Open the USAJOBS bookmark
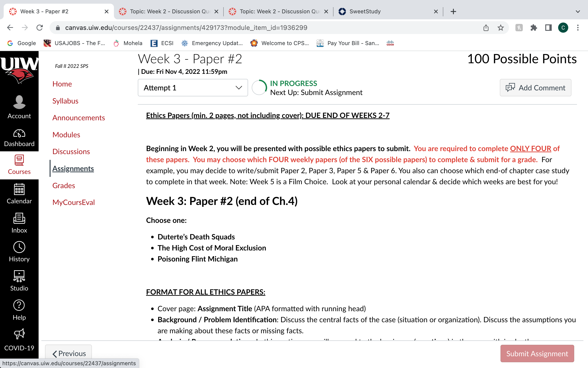588x368 pixels. point(74,43)
